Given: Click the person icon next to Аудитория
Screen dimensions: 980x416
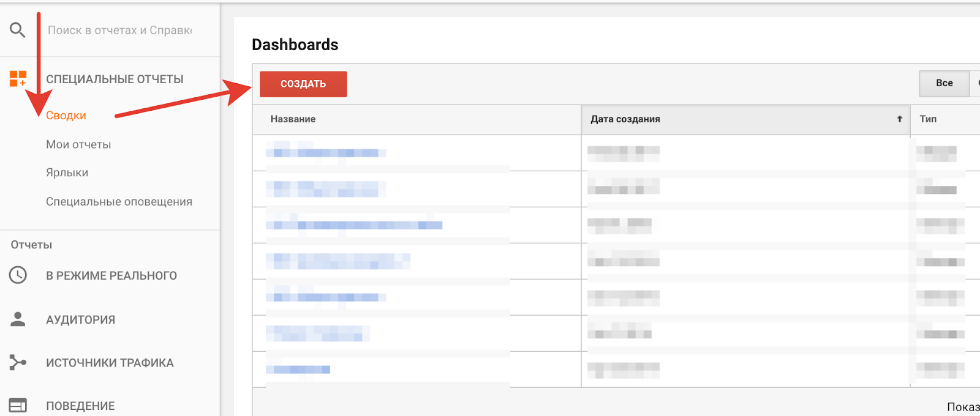Looking at the screenshot, I should [x=17, y=319].
